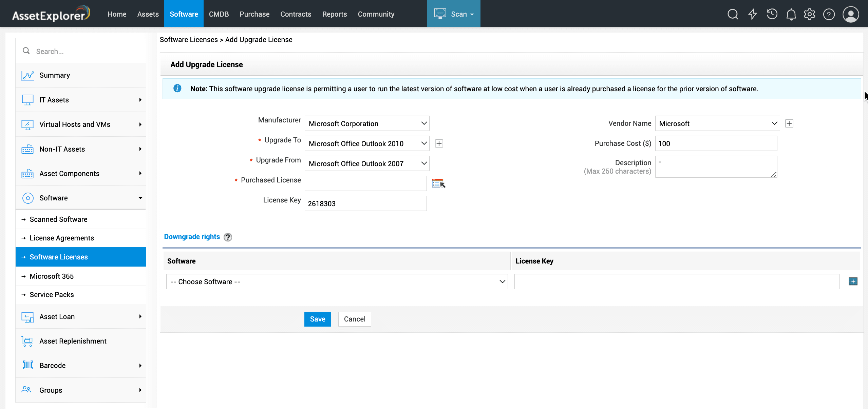Screen dimensions: 868x409
Task: Expand the IT Assets sidebar section
Action: pyautogui.click(x=81, y=100)
